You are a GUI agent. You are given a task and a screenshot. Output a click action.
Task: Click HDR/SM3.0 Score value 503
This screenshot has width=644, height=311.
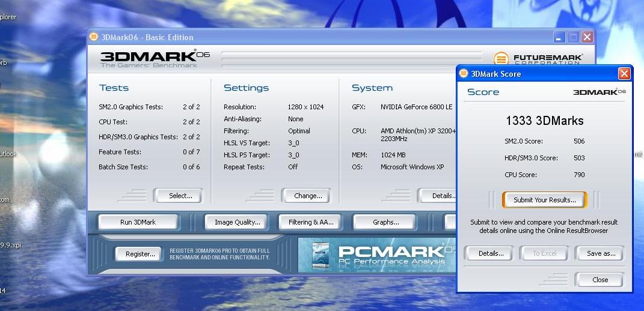[579, 158]
